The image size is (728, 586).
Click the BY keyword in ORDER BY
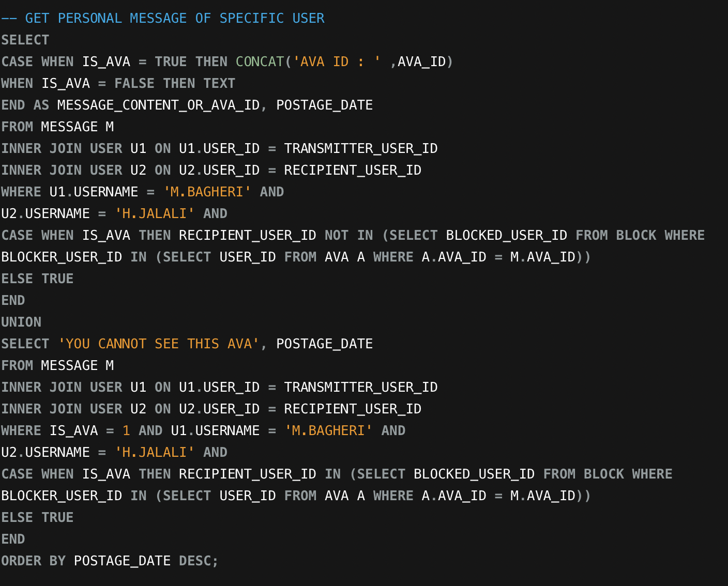click(x=57, y=561)
